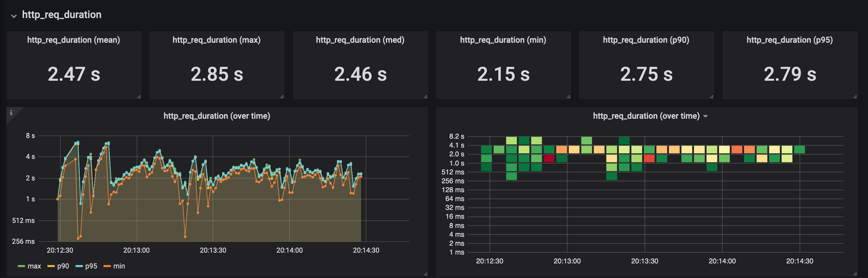Viewport: 868px width, 278px height.
Task: Click the 20:13:30 time label on the heatmap
Action: 645,261
